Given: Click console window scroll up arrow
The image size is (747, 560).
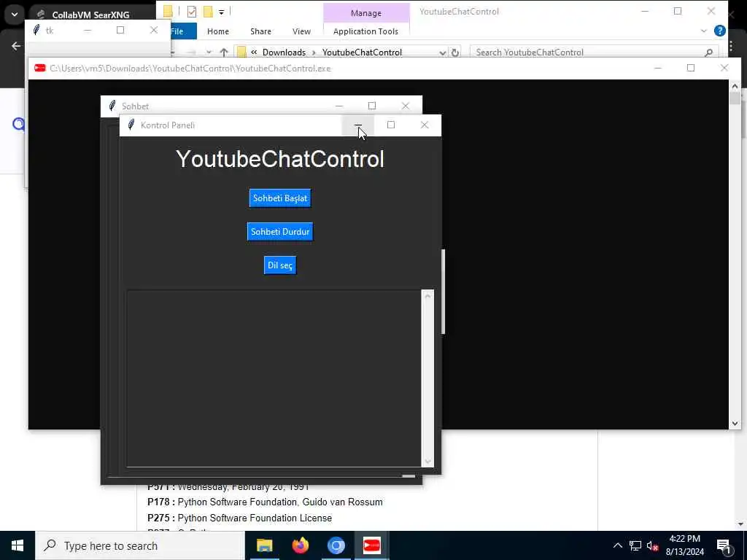Looking at the screenshot, I should 735,86.
